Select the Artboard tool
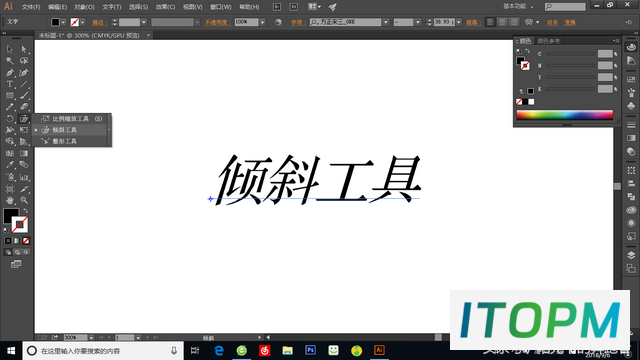 (x=10, y=189)
